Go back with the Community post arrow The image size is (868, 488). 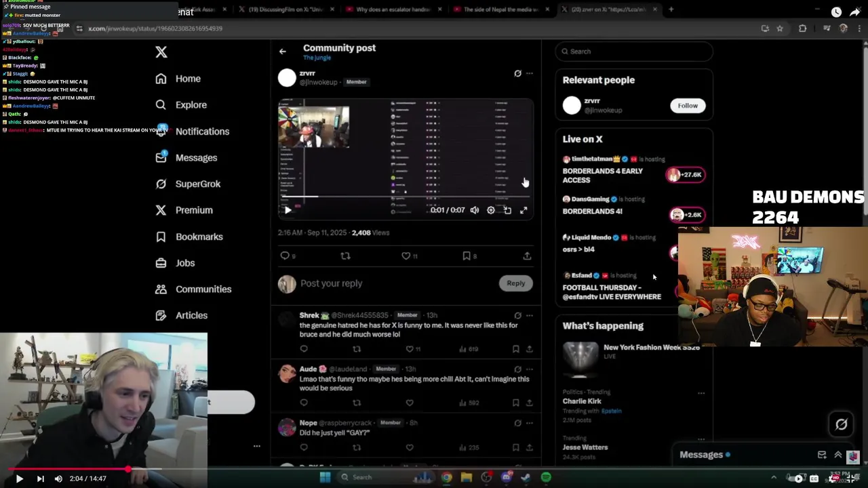pos(283,52)
